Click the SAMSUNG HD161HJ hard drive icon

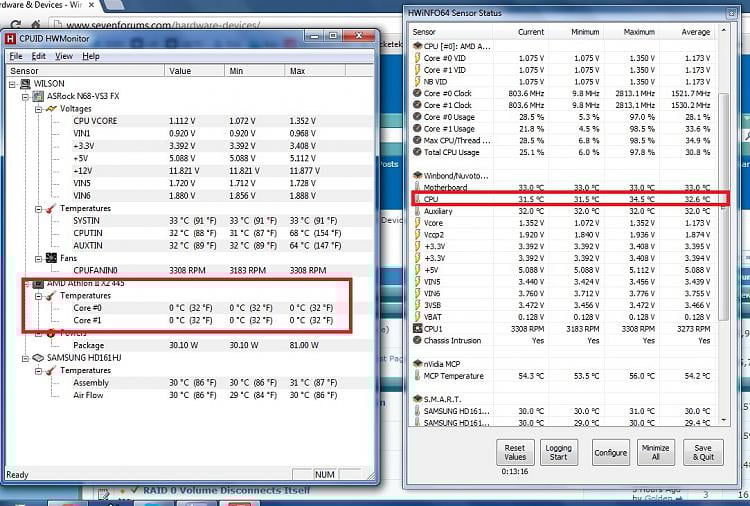(x=38, y=358)
